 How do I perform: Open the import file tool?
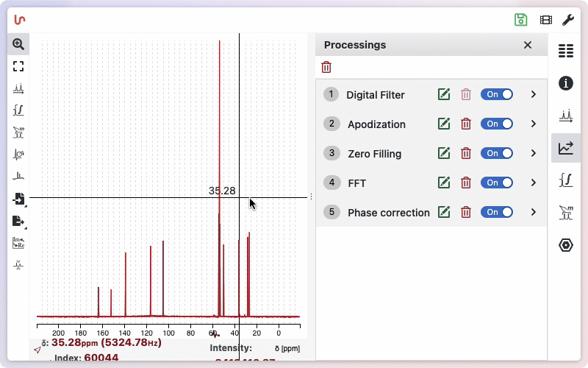18,199
